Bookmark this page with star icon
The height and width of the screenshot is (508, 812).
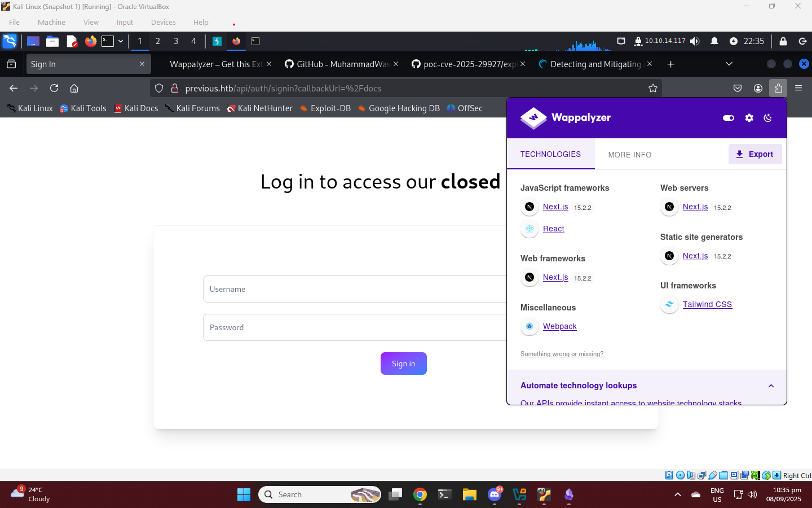[x=653, y=88]
